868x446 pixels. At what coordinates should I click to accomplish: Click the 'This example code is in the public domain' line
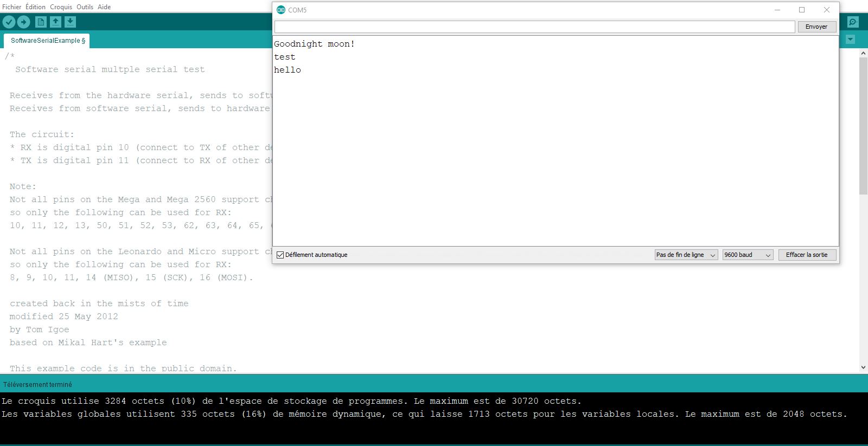tap(123, 369)
